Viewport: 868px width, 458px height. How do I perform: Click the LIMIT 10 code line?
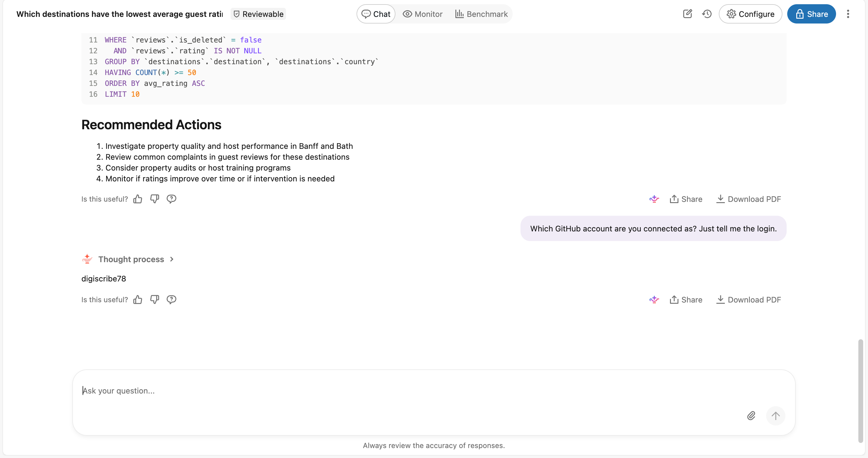tap(122, 94)
